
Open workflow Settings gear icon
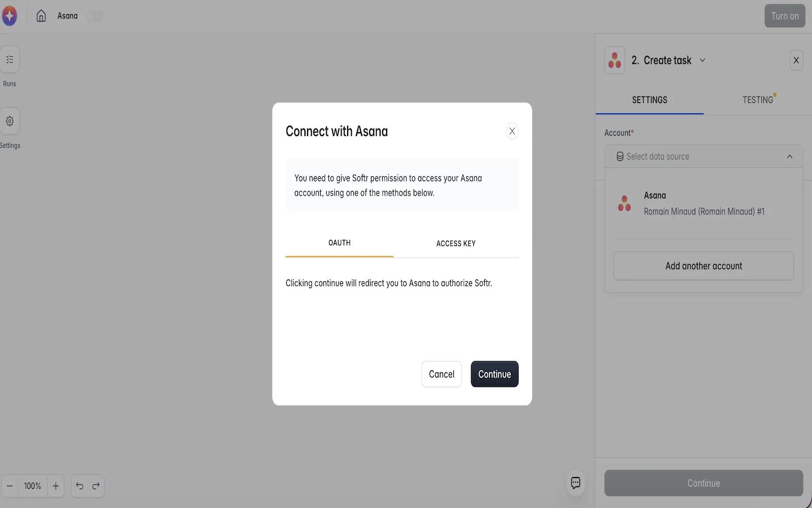10,121
